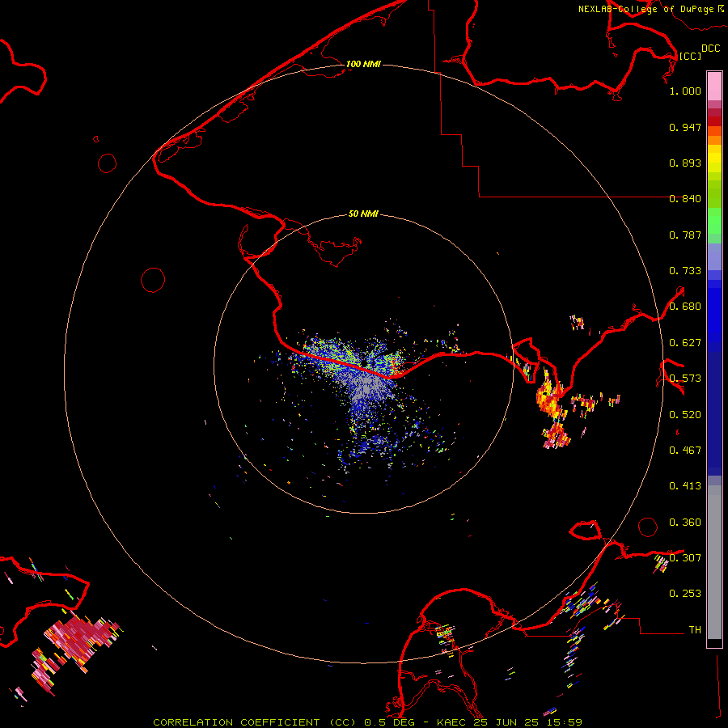Click the TH label at the legend bottom
The height and width of the screenshot is (728, 728).
[695, 629]
